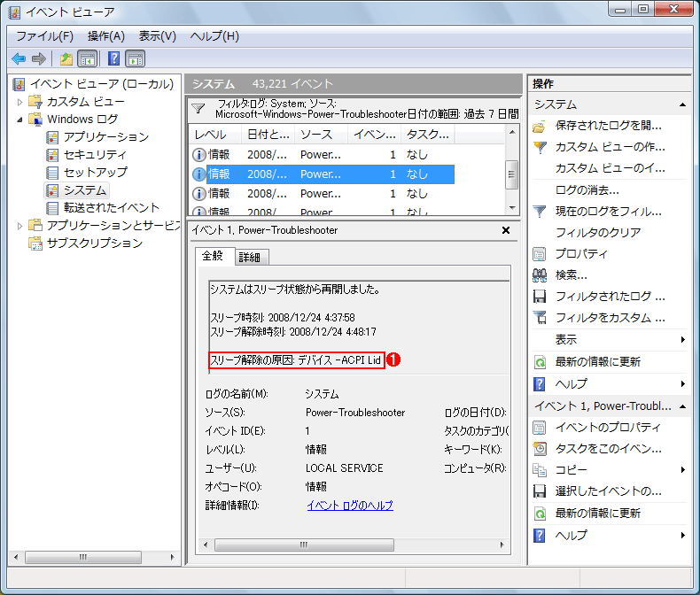Screen dimensions: 700x595
Task: Sort by the イベン... column header
Action: (x=375, y=135)
